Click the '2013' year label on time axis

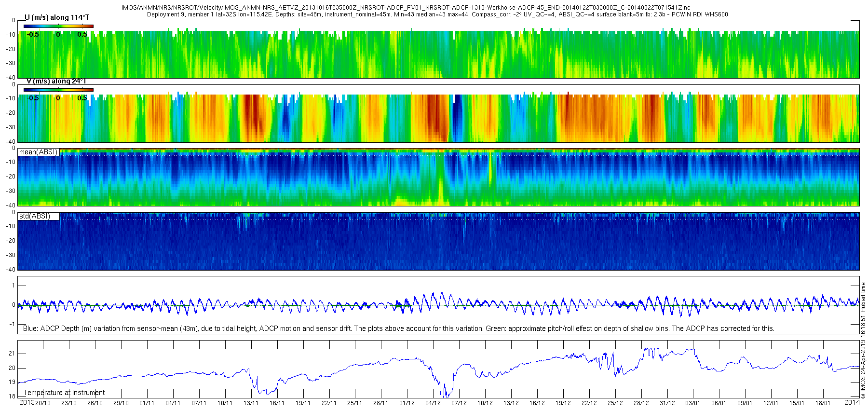tap(27, 402)
